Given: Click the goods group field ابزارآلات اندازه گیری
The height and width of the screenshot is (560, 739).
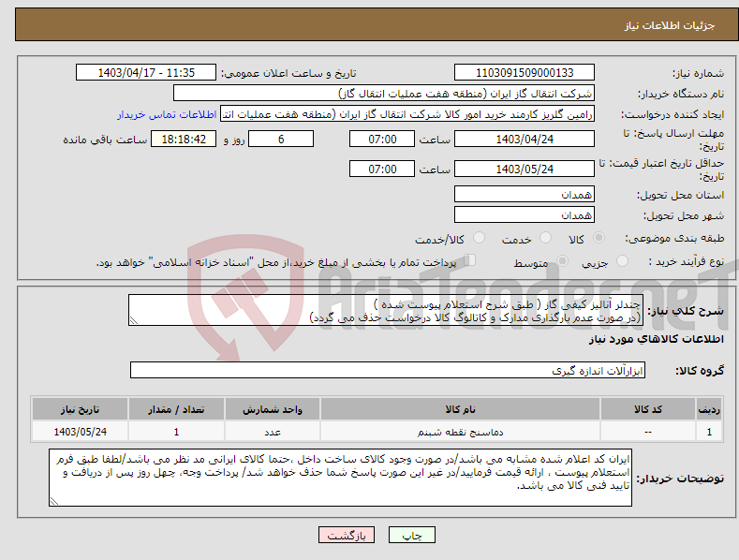Looking at the screenshot, I should click(x=388, y=371).
